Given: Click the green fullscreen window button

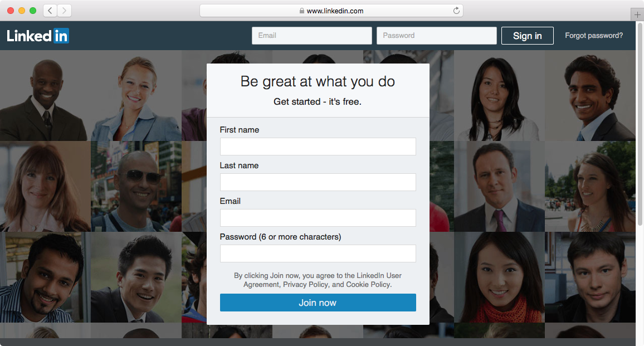Looking at the screenshot, I should (x=33, y=11).
